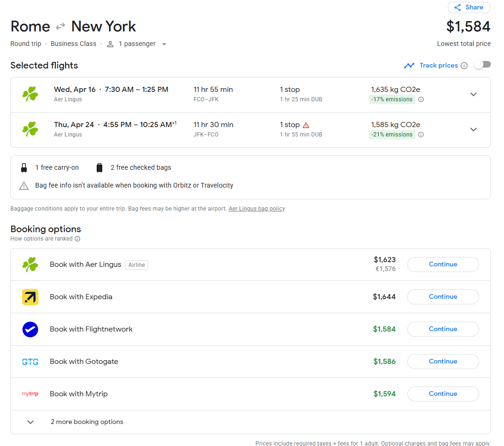504x446 pixels.
Task: Continue booking with Mytrip
Action: point(443,394)
